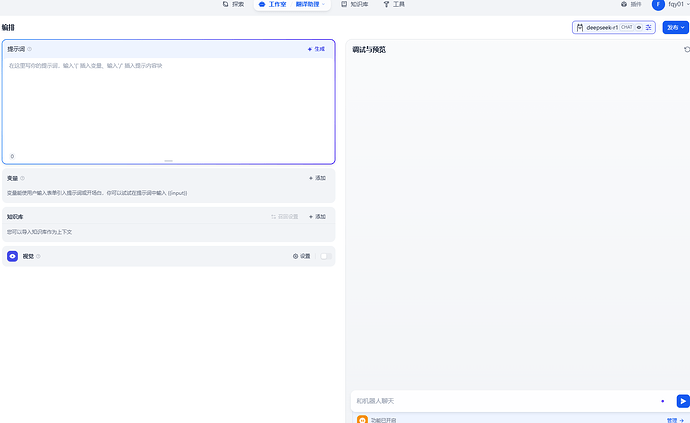The image size is (690, 423).
Task: Open 召回设置 retrieval settings
Action: pyautogui.click(x=285, y=216)
